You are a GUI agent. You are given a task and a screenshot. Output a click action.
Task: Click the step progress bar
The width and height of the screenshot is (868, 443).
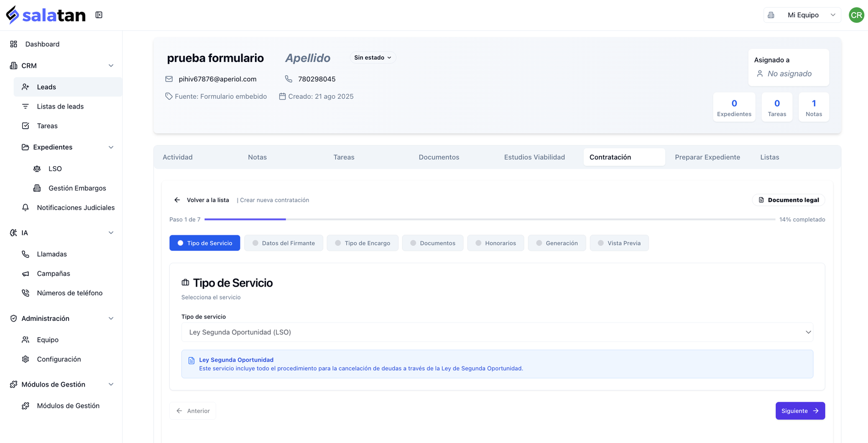(490, 219)
